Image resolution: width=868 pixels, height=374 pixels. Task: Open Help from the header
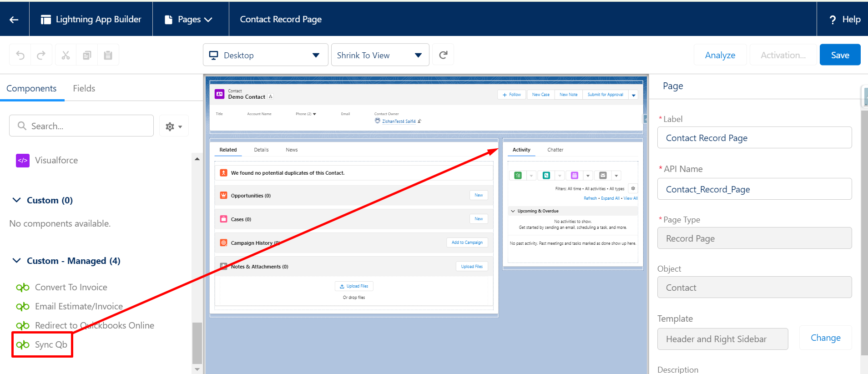click(845, 19)
